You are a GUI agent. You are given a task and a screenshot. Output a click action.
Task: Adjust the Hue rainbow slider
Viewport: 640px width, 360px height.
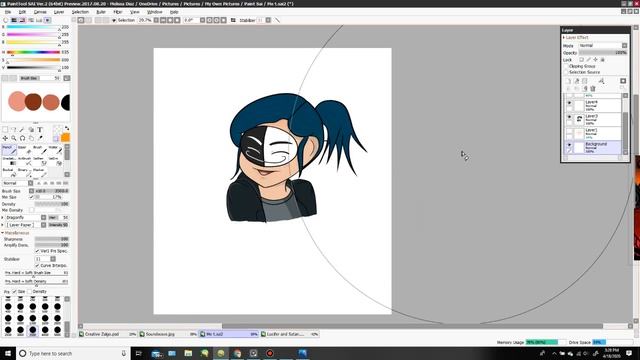33,52
